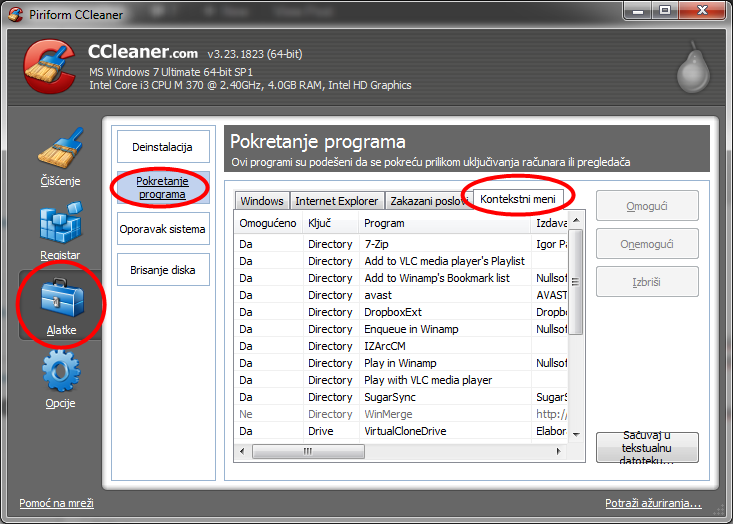Select the VirtualCloneDrive entry
This screenshot has height=524, width=733.
coord(401,431)
